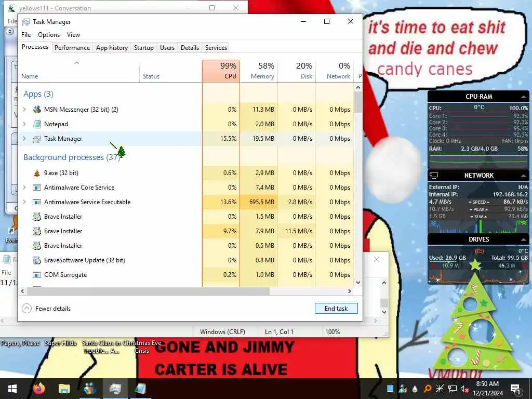This screenshot has width=532, height=399.
Task: Select the second Brave Installer row at 9.7% CPU
Action: [x=186, y=231]
